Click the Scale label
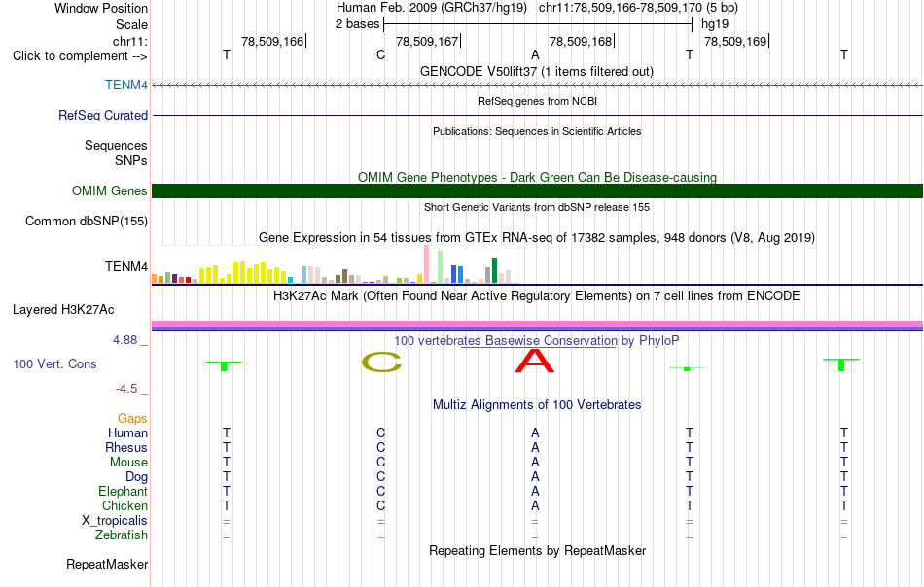 131,24
